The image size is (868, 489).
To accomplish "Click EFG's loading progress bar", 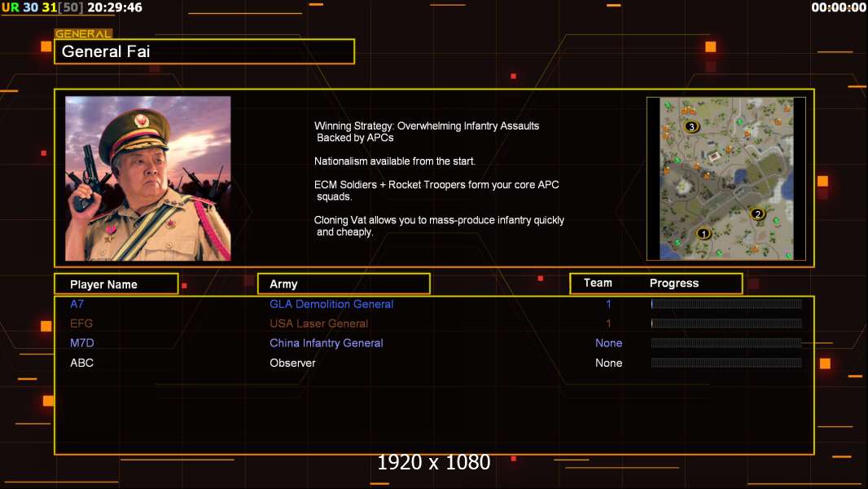I will (726, 324).
